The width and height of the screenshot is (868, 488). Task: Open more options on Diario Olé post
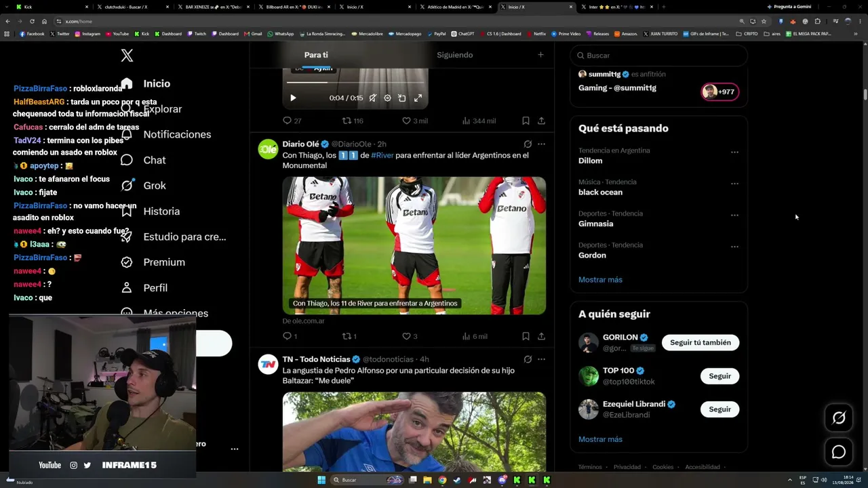point(541,144)
